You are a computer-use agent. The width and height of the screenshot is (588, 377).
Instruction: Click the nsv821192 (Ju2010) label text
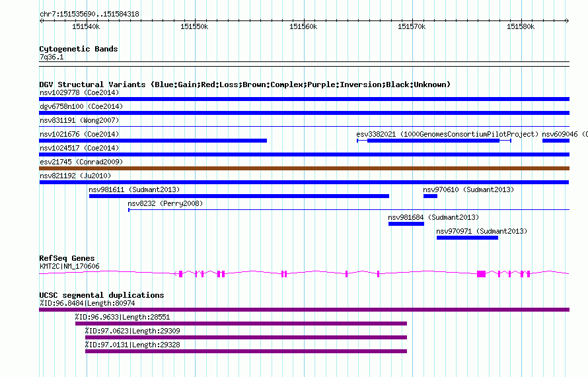tap(75, 176)
